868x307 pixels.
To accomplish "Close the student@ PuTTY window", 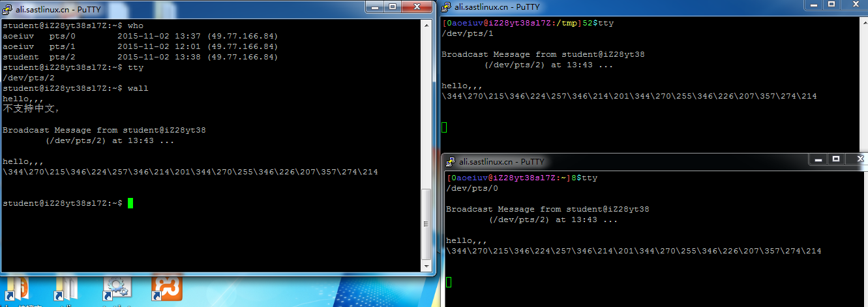I will click(x=416, y=7).
